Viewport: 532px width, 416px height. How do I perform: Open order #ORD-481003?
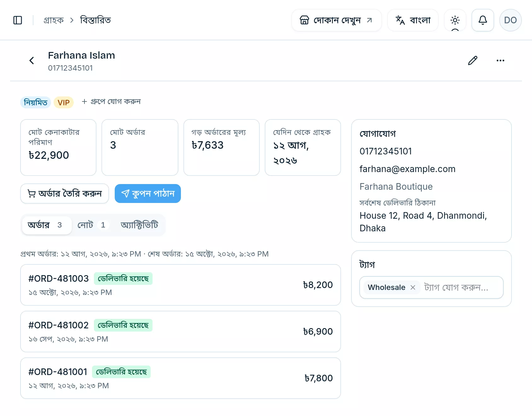point(181,285)
